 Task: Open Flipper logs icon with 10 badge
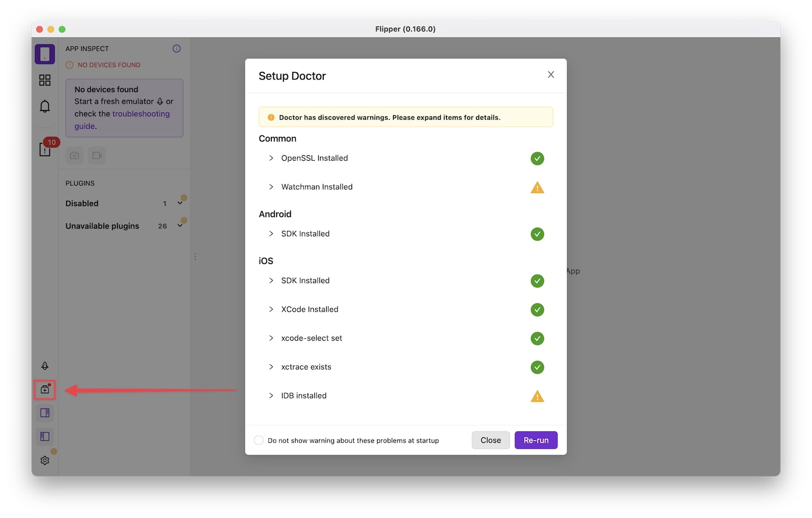click(45, 149)
